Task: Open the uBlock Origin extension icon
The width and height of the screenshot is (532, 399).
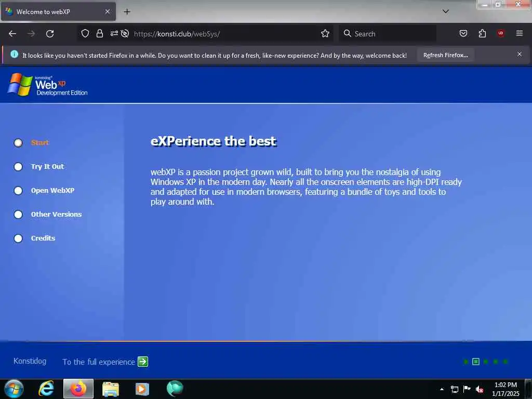Action: pyautogui.click(x=500, y=33)
